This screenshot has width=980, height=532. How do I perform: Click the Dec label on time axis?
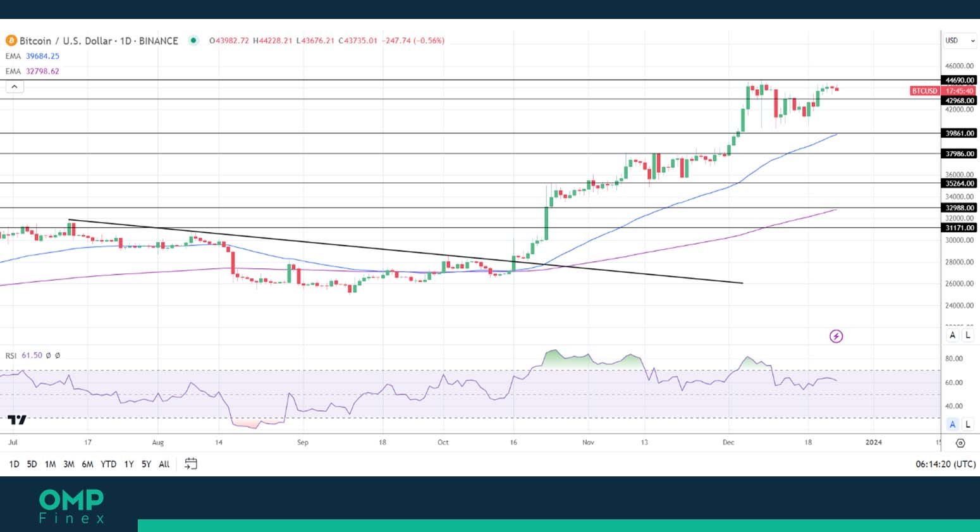click(728, 442)
